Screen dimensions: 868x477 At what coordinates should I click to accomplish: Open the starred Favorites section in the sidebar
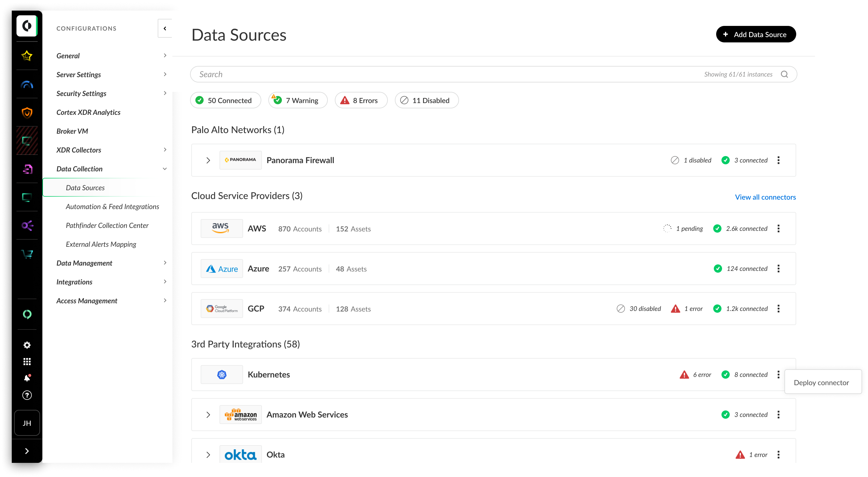pos(27,56)
